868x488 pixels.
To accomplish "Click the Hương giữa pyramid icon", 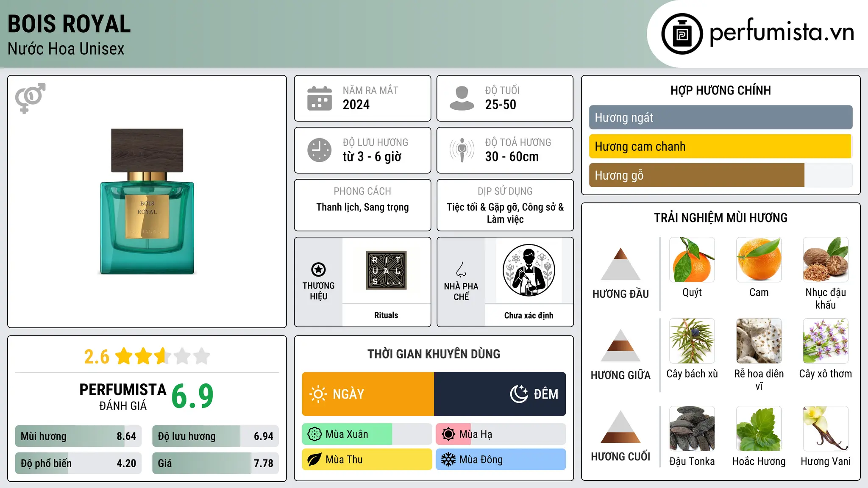I will (620, 345).
